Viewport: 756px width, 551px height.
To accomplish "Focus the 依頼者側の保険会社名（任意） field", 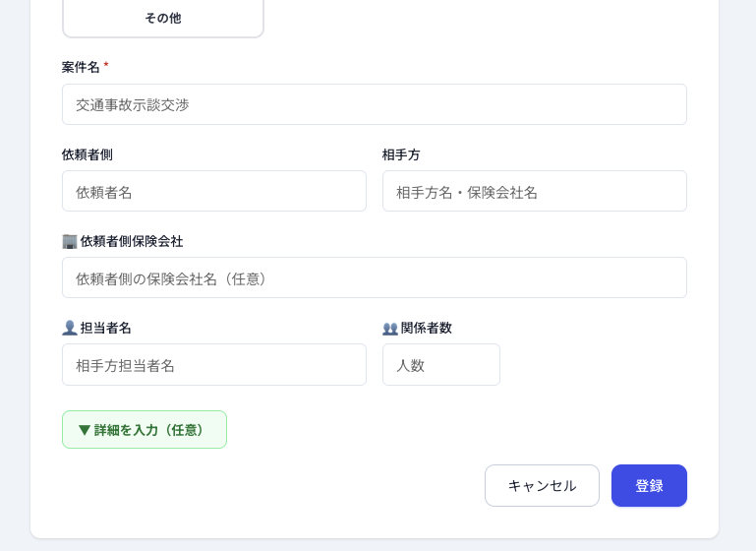I will coord(374,277).
